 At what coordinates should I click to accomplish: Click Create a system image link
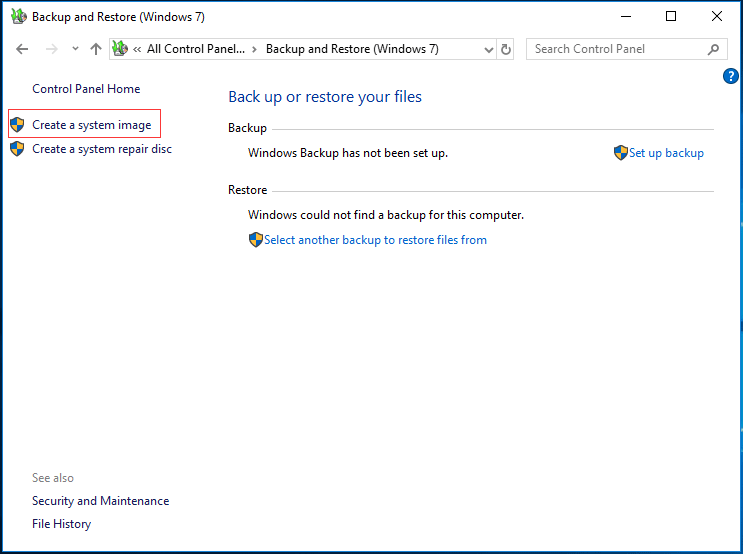tap(91, 125)
